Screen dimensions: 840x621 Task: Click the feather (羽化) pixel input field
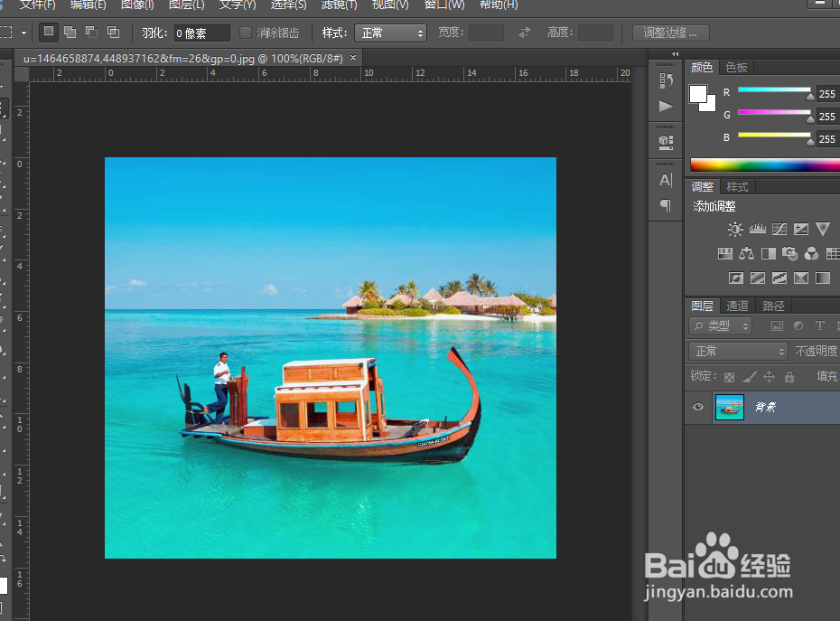(202, 33)
